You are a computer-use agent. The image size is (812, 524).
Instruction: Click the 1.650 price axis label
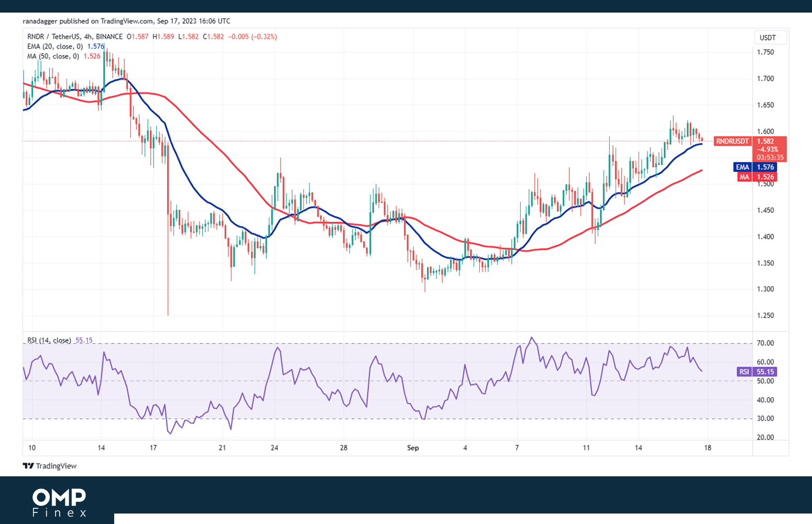765,105
